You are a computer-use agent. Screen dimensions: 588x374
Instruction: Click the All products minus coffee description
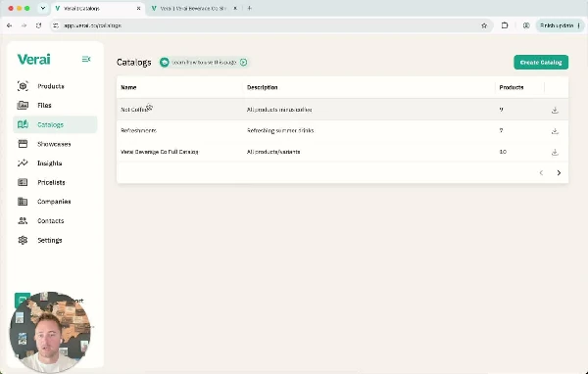click(279, 110)
